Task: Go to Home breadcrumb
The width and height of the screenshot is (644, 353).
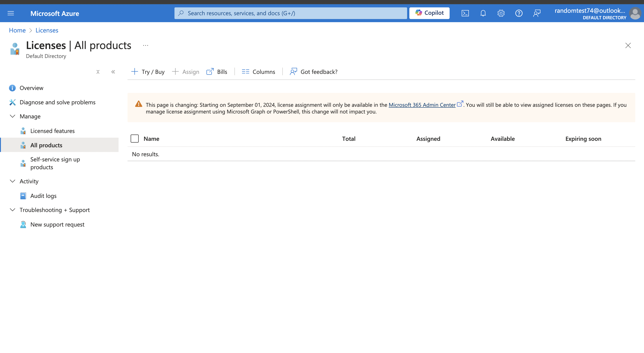Action: [x=17, y=30]
